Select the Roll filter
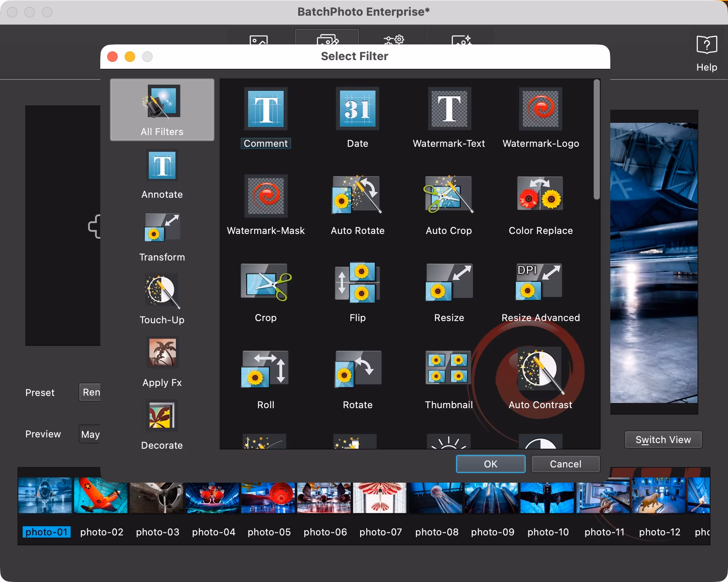This screenshot has width=728, height=582. (265, 369)
